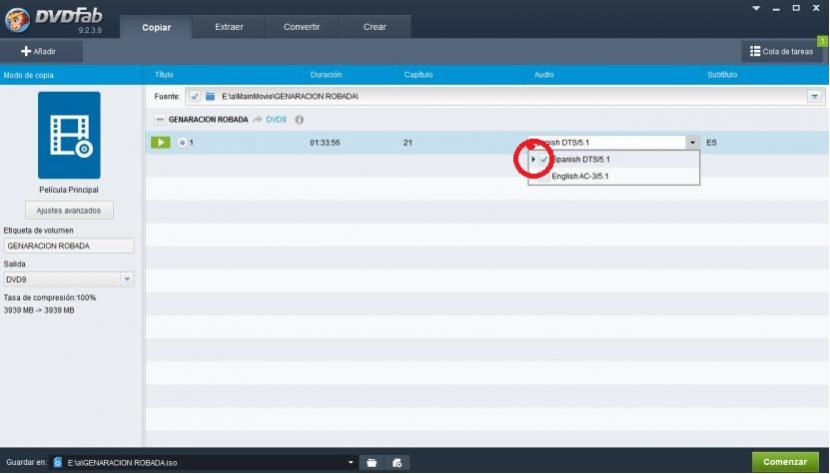
Task: Open the audio track dropdown arrow
Action: tap(692, 143)
